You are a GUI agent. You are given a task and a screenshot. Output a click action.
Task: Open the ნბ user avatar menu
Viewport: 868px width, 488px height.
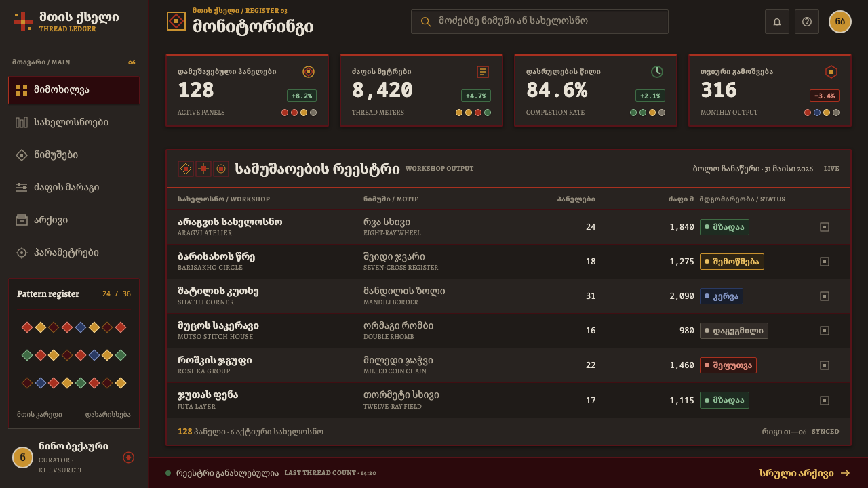point(840,22)
